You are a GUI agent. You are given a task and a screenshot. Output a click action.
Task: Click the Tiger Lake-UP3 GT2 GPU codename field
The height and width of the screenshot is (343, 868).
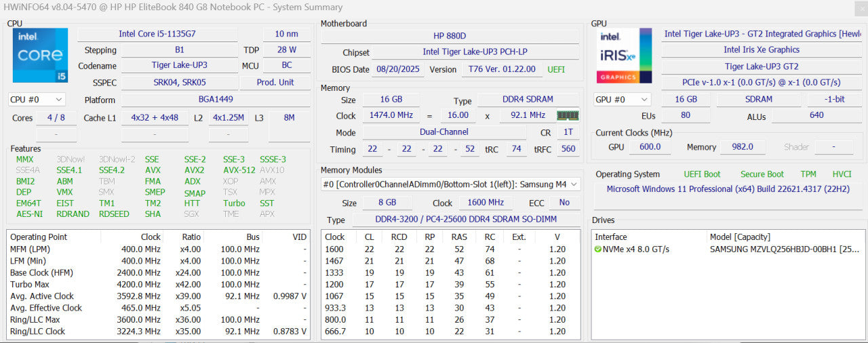[762, 66]
